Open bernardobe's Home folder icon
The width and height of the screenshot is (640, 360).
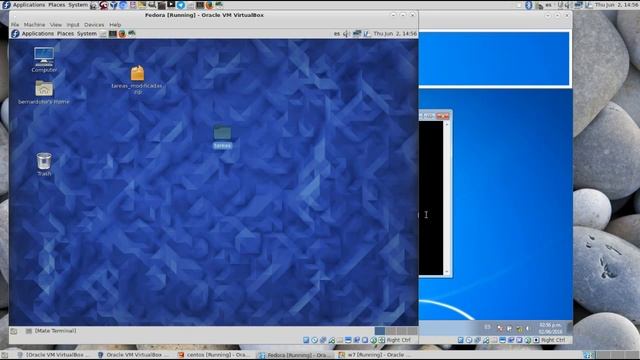[x=44, y=92]
